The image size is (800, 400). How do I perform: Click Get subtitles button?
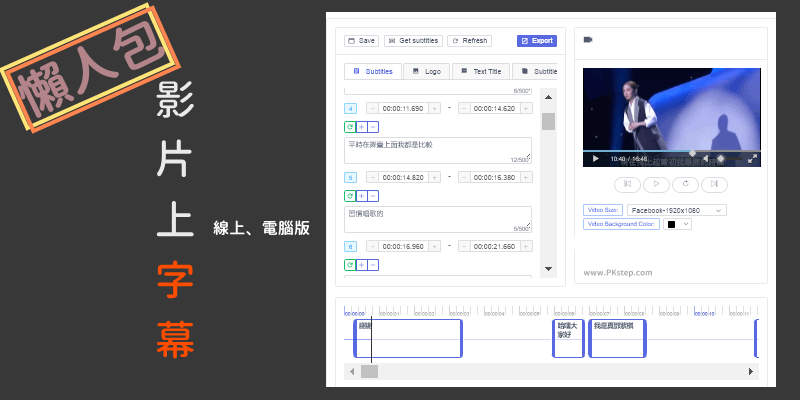pyautogui.click(x=413, y=41)
